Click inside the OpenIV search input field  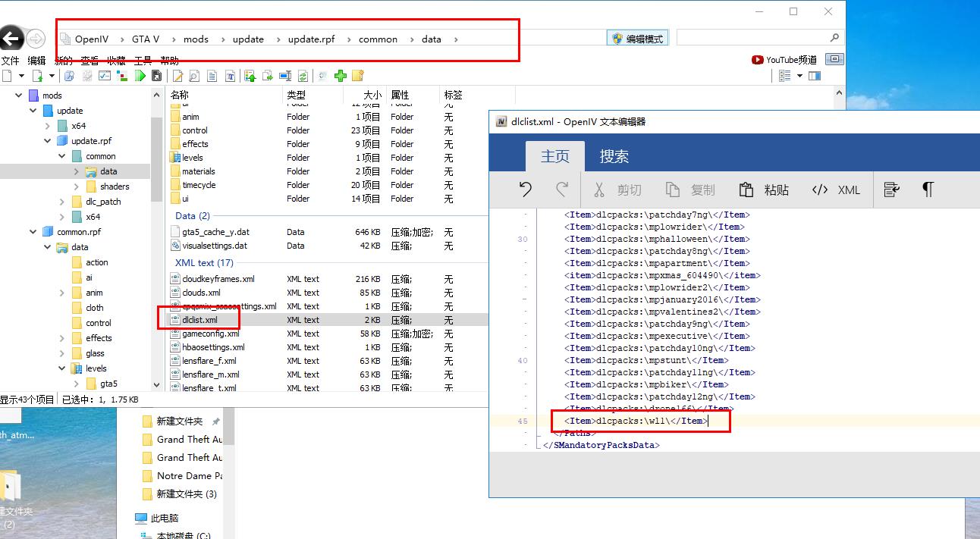coord(751,37)
